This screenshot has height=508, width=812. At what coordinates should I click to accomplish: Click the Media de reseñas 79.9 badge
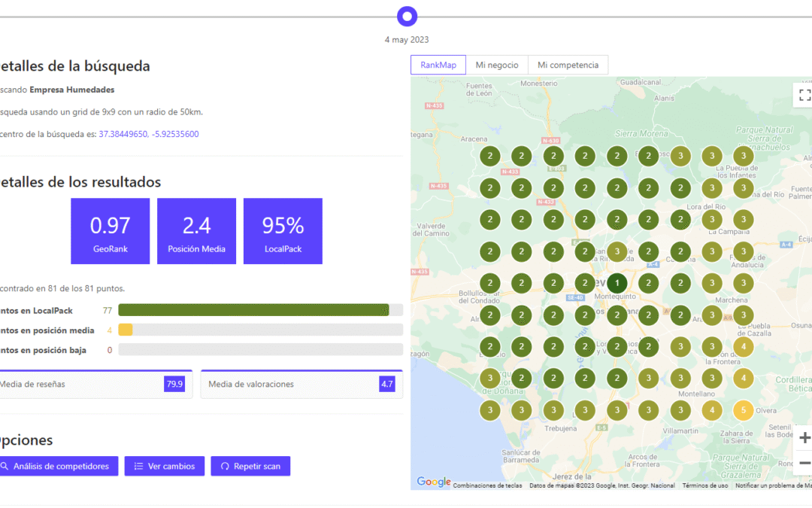[x=174, y=384]
